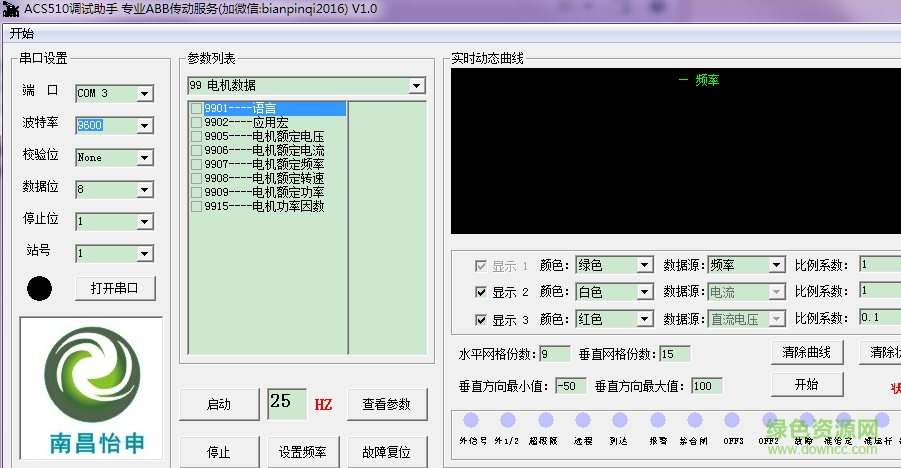Expand the 99 电机数据 parameter group dropdown
The image size is (901, 468).
(417, 86)
